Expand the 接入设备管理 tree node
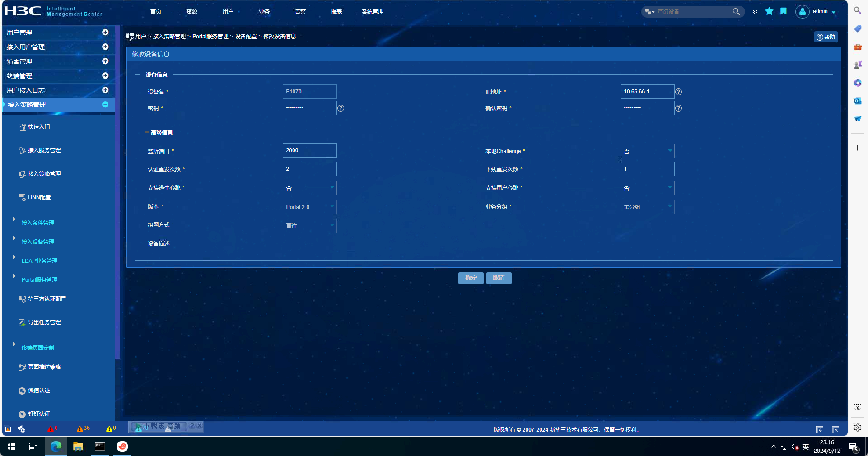Viewport: 868px width, 456px height. point(14,238)
